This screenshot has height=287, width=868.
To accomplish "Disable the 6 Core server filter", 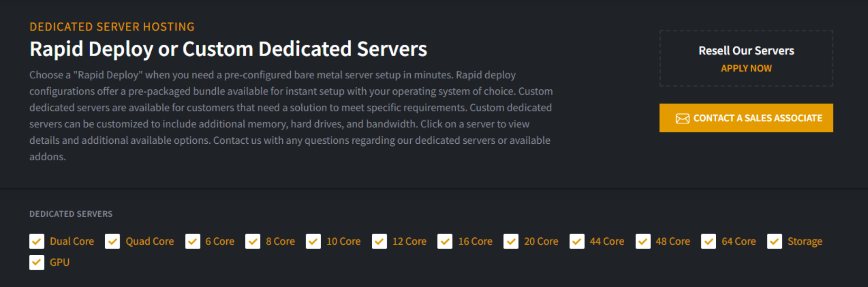I will tap(193, 241).
